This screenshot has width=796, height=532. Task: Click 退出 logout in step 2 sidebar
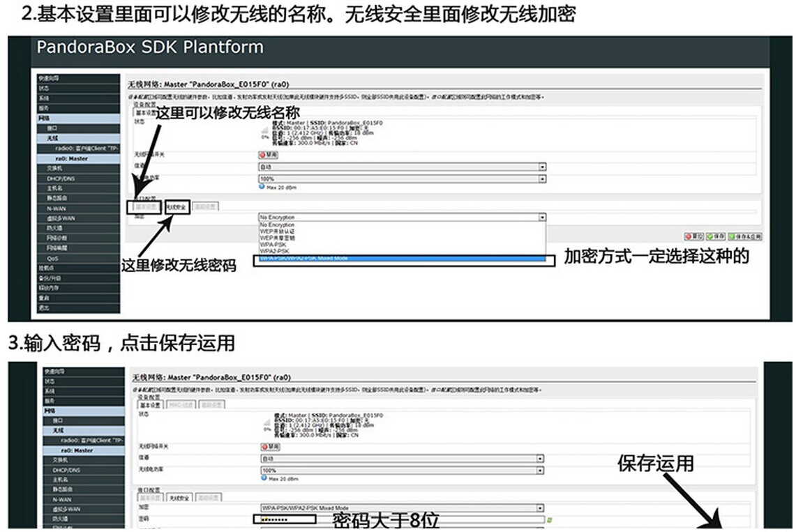point(78,308)
